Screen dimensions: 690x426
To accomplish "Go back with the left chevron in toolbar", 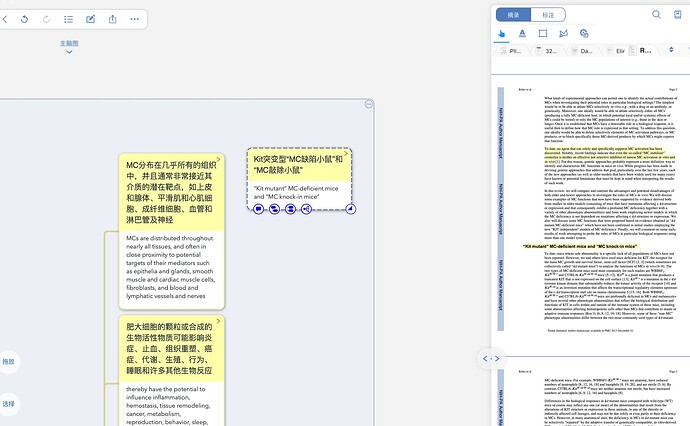I will coord(5,19).
